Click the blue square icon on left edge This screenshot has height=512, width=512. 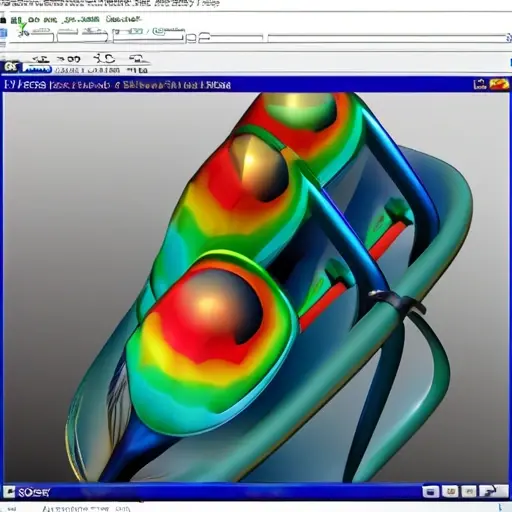coord(3,33)
